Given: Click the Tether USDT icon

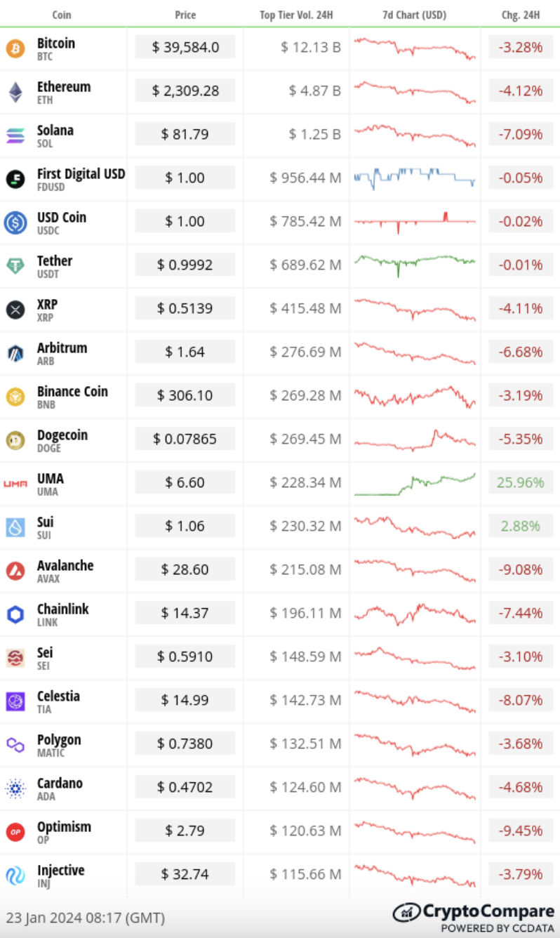Looking at the screenshot, I should pos(15,266).
